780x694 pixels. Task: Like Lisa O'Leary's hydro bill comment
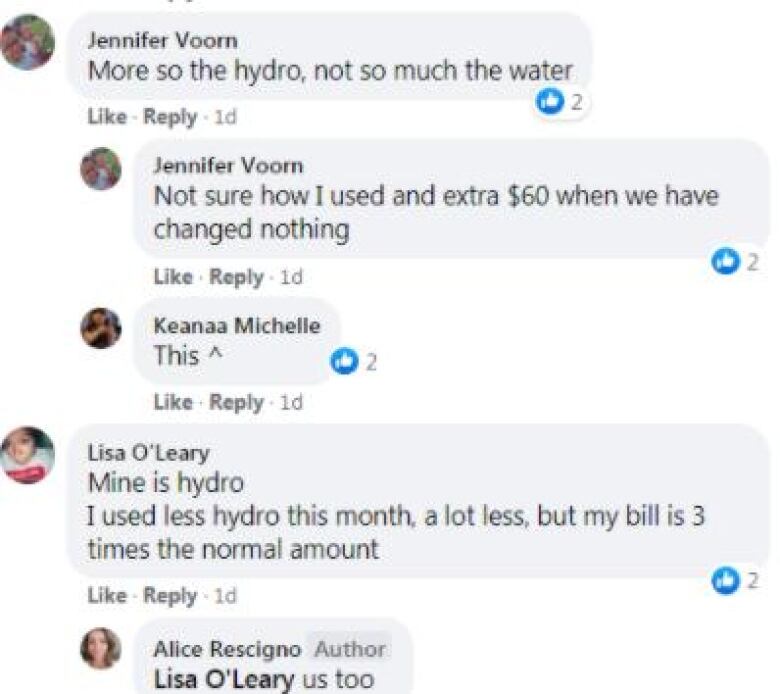coord(106,596)
